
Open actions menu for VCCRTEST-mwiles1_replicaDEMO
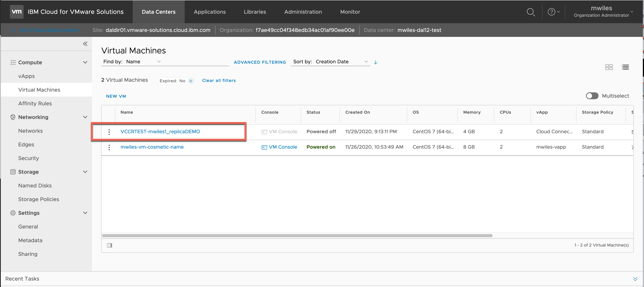109,132
